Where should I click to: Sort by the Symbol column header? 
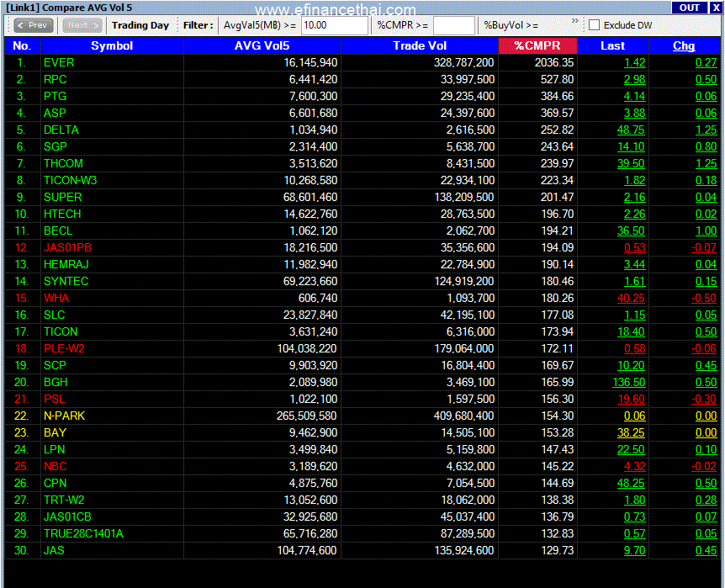[x=112, y=45]
